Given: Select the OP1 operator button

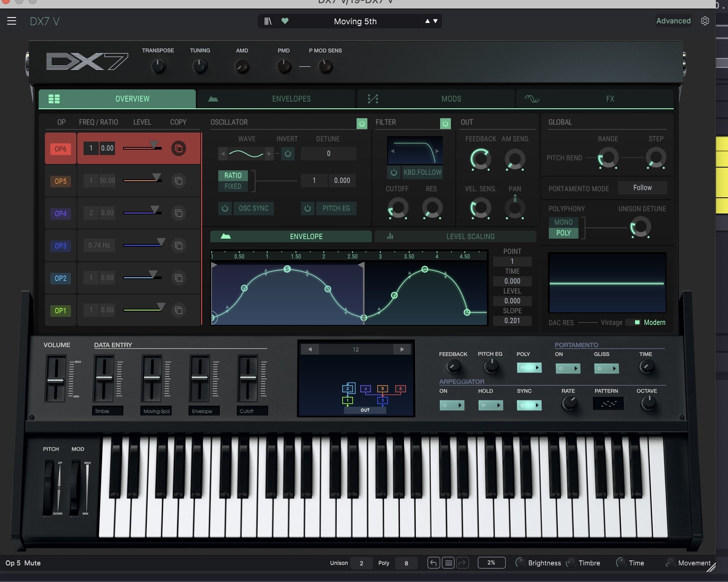Looking at the screenshot, I should point(61,311).
